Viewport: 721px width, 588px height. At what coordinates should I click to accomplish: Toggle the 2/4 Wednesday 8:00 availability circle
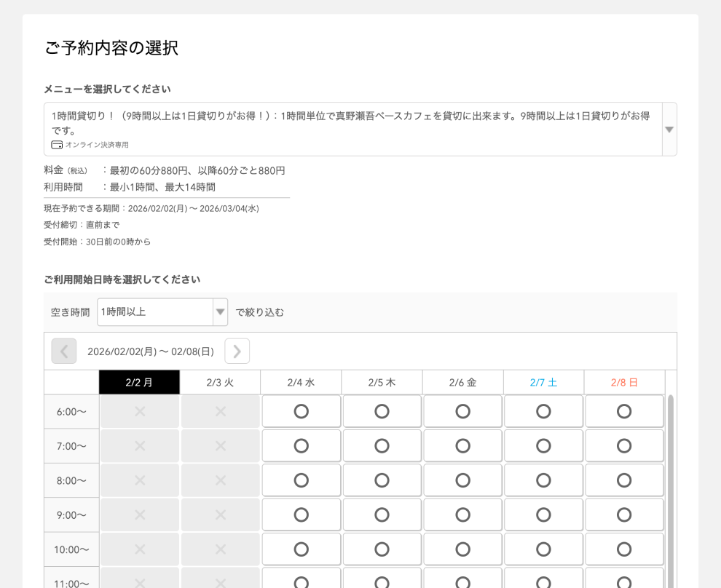301,480
